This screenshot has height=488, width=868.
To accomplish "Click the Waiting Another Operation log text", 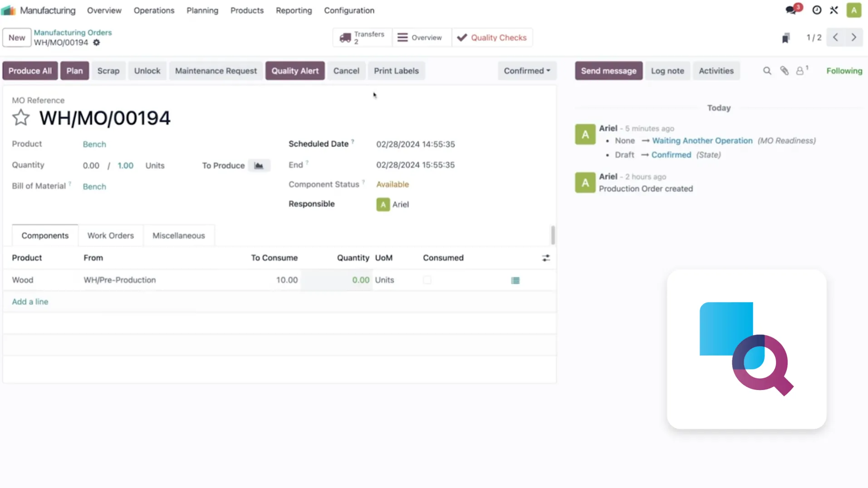I will (x=702, y=141).
